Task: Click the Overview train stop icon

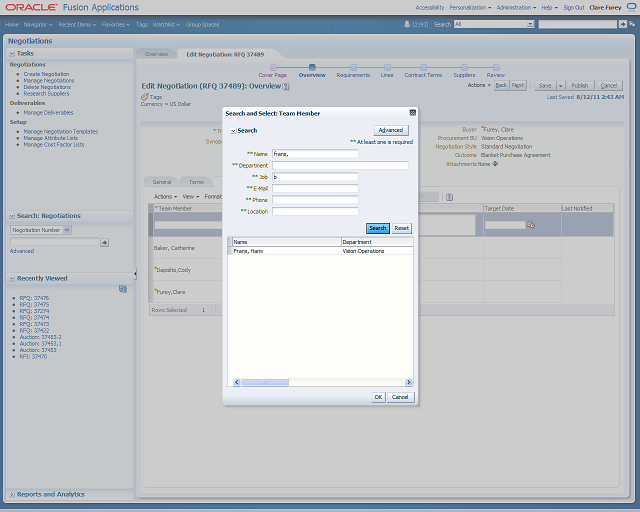Action: (312, 67)
